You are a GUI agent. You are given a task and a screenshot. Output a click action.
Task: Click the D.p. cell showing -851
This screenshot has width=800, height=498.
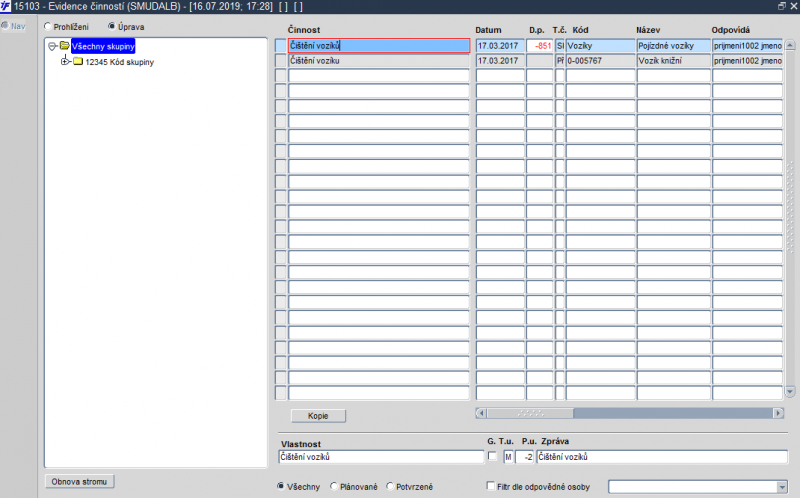pos(540,45)
